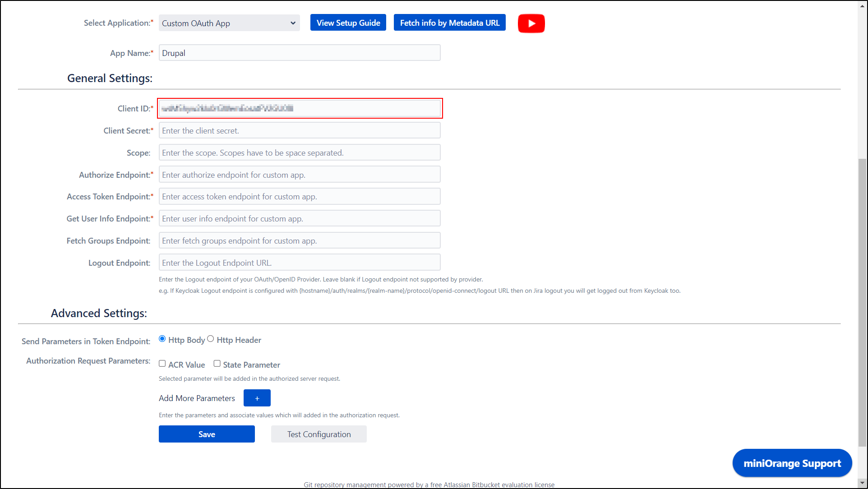This screenshot has height=489, width=868.
Task: Click the Scope input field
Action: click(x=299, y=152)
